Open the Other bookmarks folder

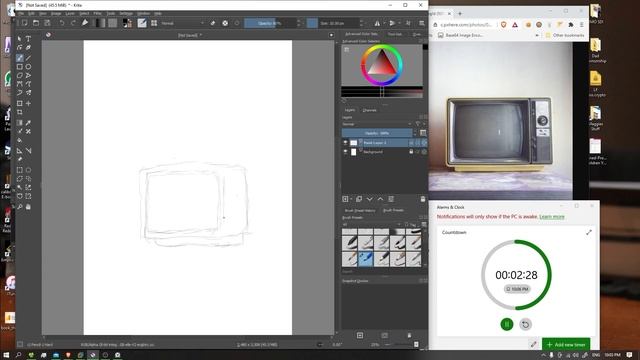pyautogui.click(x=565, y=36)
